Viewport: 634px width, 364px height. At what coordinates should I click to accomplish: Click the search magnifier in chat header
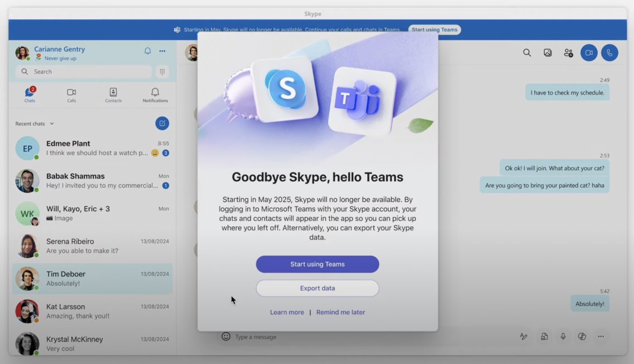click(x=527, y=53)
